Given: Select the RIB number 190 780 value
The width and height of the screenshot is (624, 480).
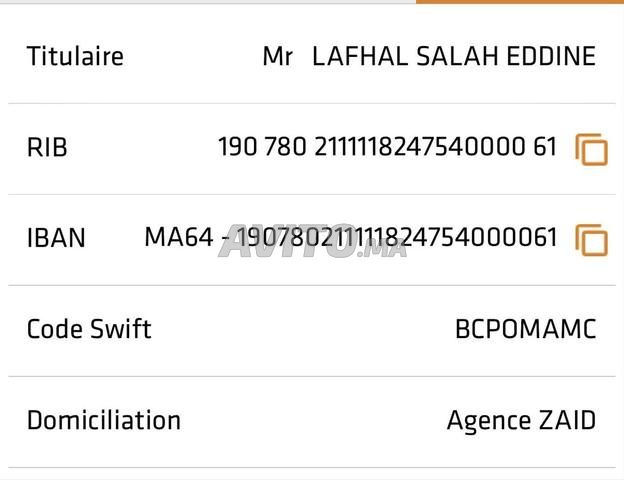Looking at the screenshot, I should coord(387,146).
